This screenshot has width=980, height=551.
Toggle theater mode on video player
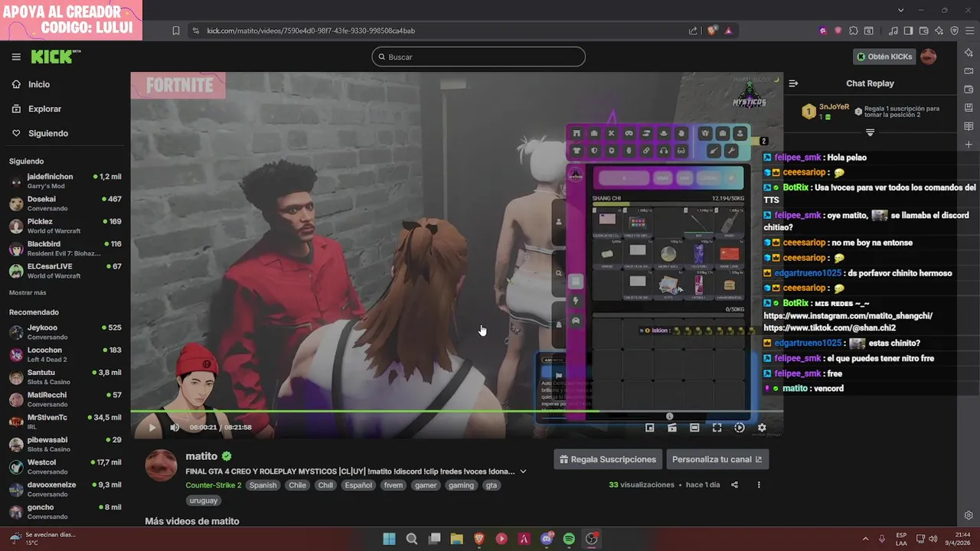coord(694,428)
